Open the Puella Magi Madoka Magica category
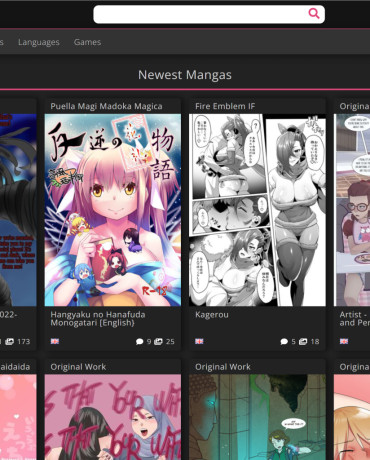370x460 pixels. coord(106,106)
